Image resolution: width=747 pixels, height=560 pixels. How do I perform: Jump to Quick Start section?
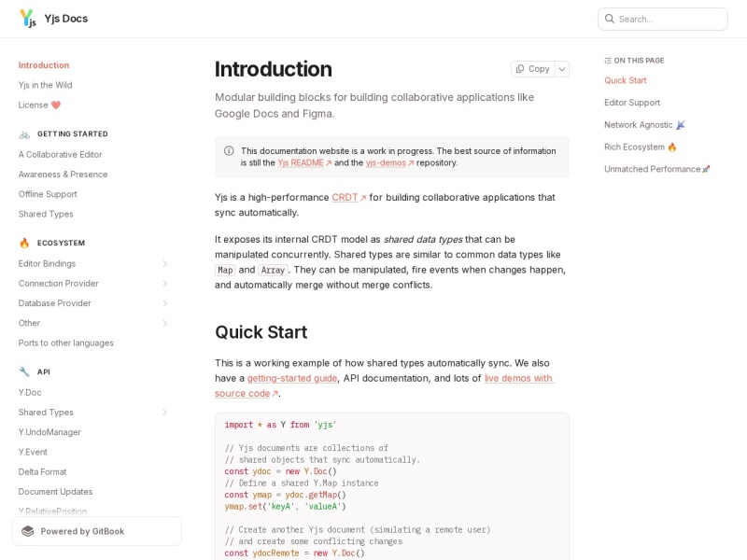(625, 80)
